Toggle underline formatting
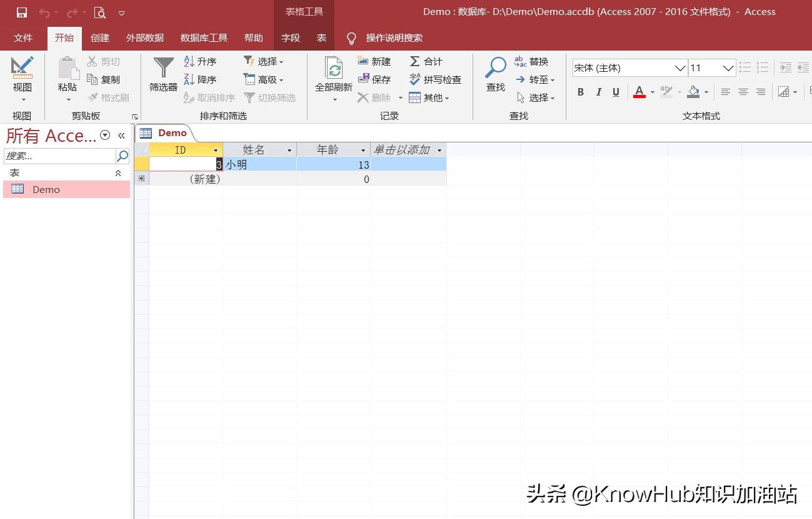Screen dimensions: 812x519 (x=616, y=92)
